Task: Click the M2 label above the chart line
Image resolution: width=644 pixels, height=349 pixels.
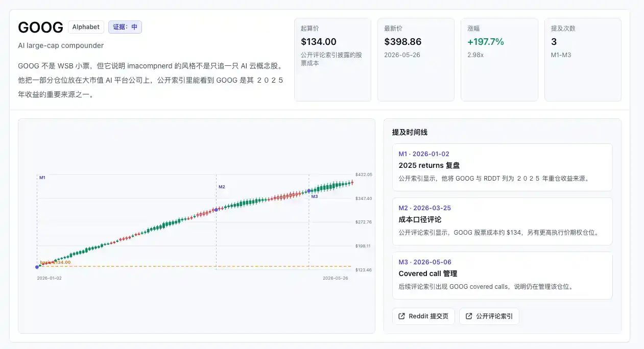Action: tap(222, 187)
